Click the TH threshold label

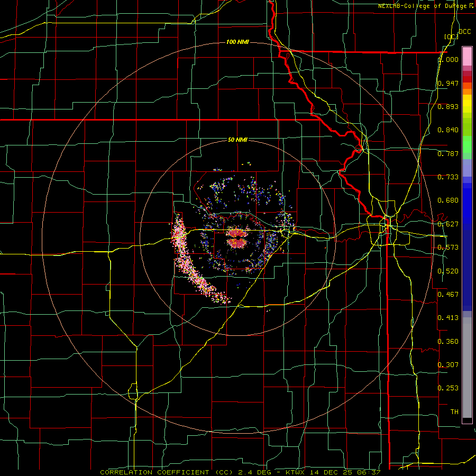(454, 411)
